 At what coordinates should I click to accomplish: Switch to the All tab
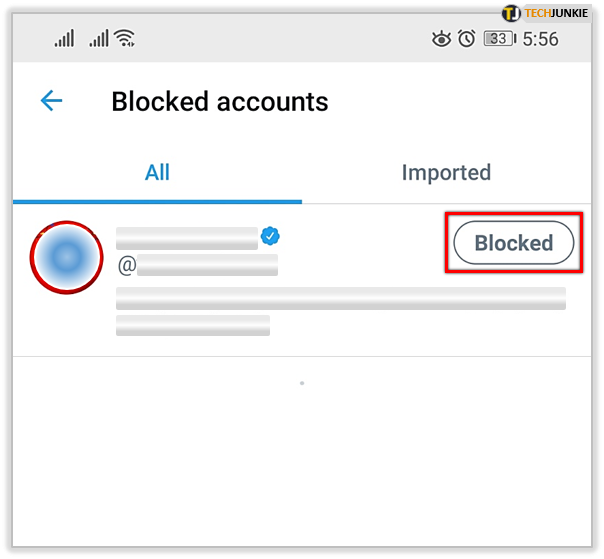[157, 172]
